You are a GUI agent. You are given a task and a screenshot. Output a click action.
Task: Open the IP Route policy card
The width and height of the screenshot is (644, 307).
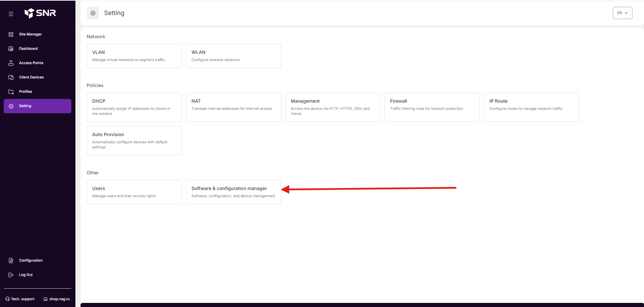tap(531, 107)
